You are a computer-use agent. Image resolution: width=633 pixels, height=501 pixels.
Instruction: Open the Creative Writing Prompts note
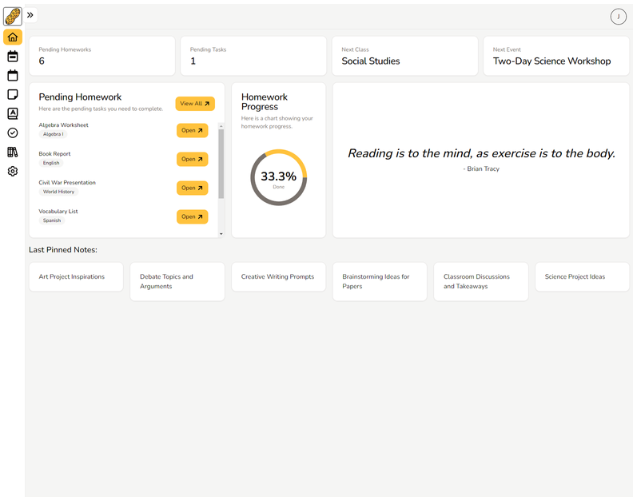coord(279,277)
